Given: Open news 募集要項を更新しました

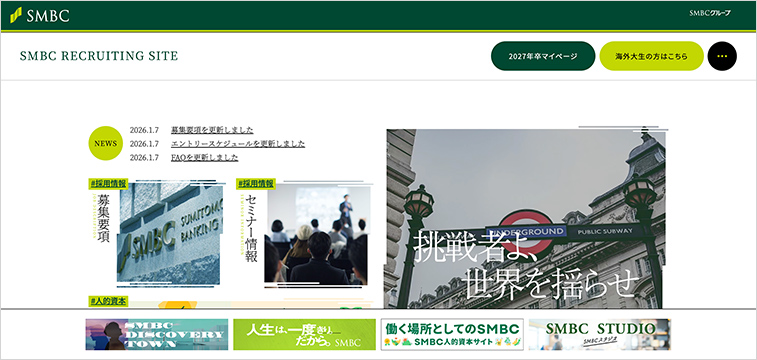Looking at the screenshot, I should click(x=212, y=130).
